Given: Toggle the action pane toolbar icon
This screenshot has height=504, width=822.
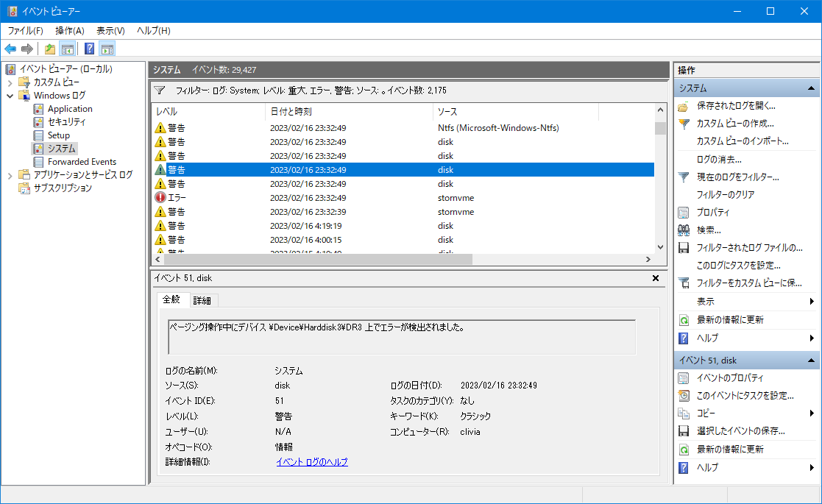Looking at the screenshot, I should click(107, 49).
